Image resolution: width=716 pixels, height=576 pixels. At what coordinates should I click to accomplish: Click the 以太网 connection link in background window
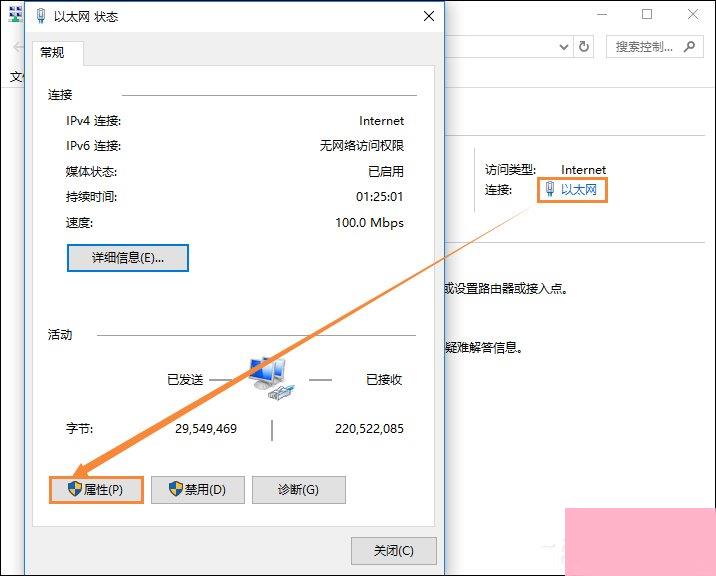(579, 190)
